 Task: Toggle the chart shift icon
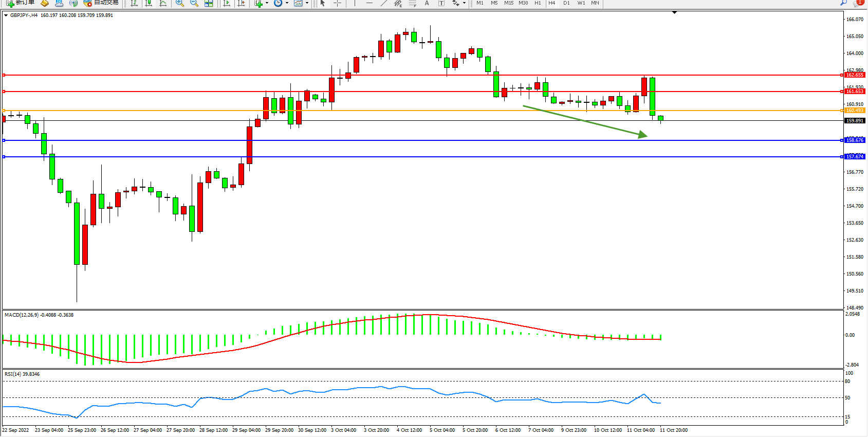(x=241, y=3)
